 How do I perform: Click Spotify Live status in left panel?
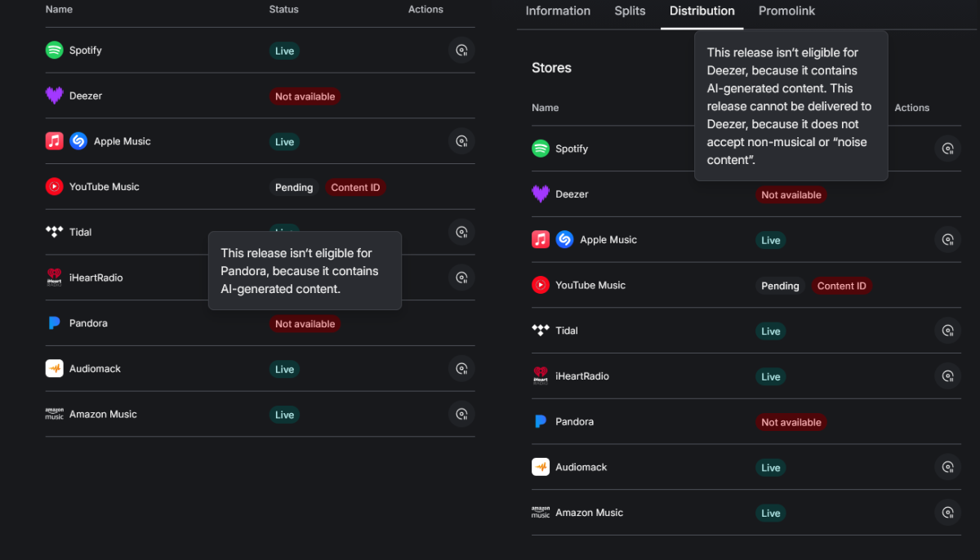click(x=284, y=51)
